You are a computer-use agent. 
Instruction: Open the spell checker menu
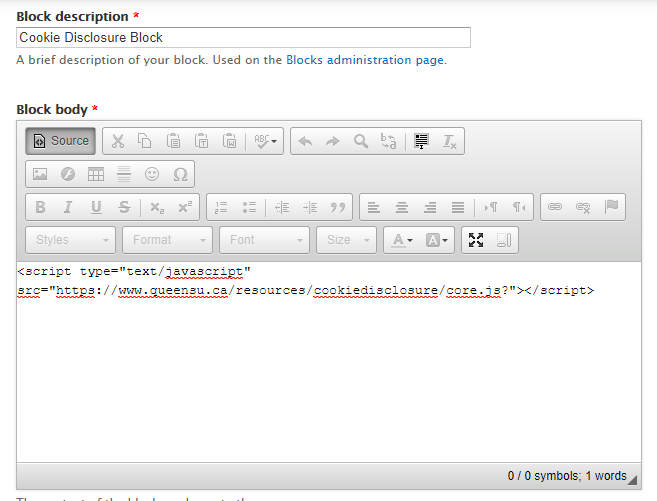pyautogui.click(x=267, y=141)
